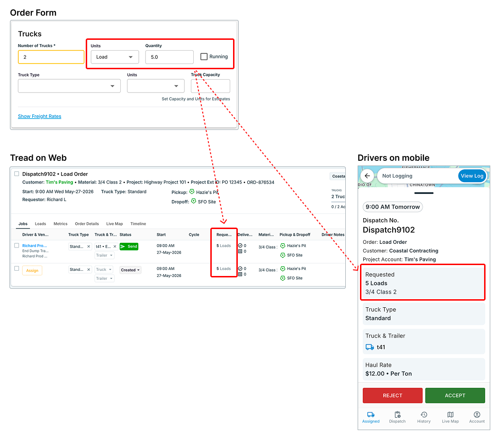This screenshot has width=504, height=441.
Task: Open the Units dropdown showing Load
Action: 115,57
